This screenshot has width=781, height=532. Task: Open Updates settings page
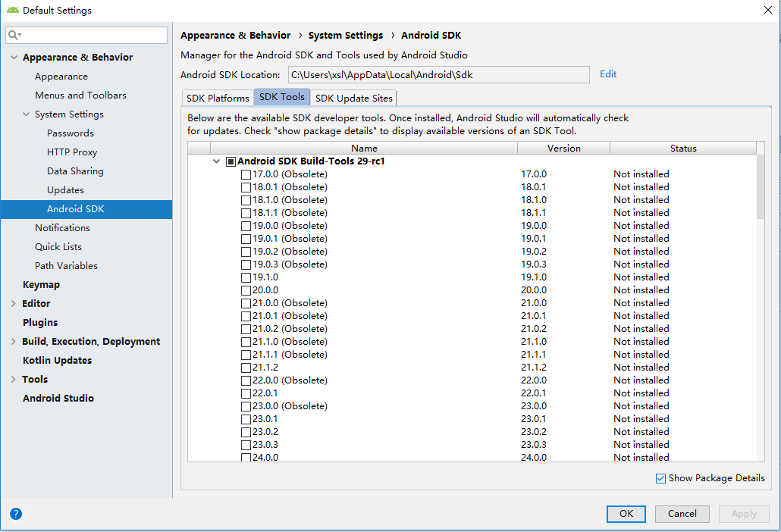65,189
